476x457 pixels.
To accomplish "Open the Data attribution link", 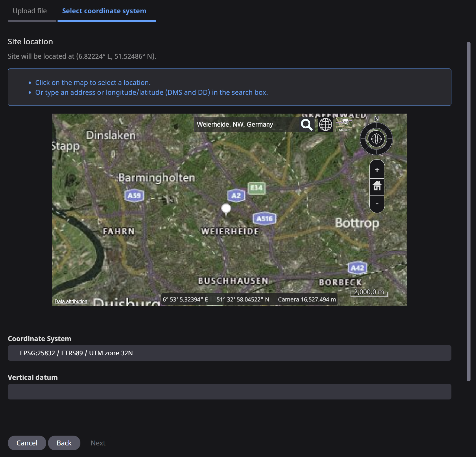I will coord(71,301).
